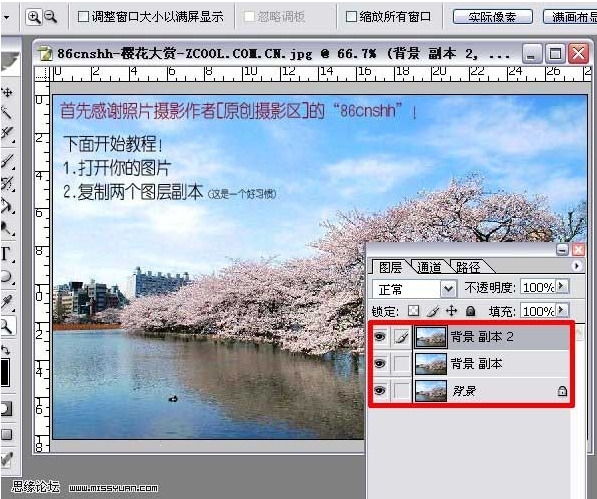This screenshot has width=597, height=499.
Task: Toggle link box for 背景 副本 layer
Action: click(401, 364)
